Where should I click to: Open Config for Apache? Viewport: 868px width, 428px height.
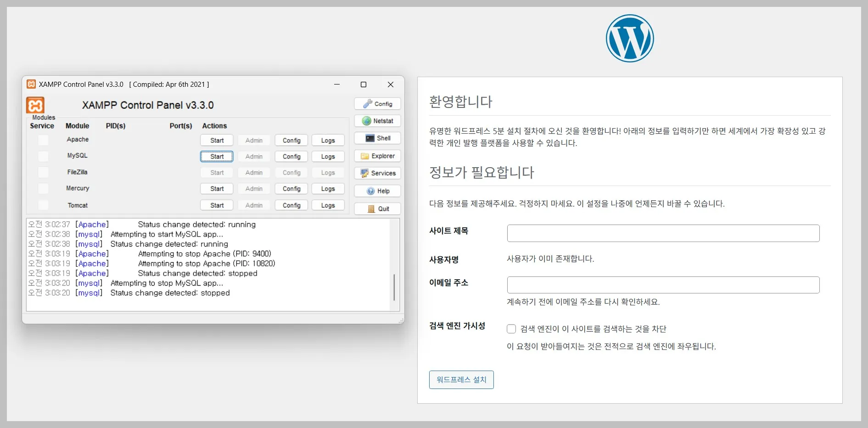tap(291, 141)
